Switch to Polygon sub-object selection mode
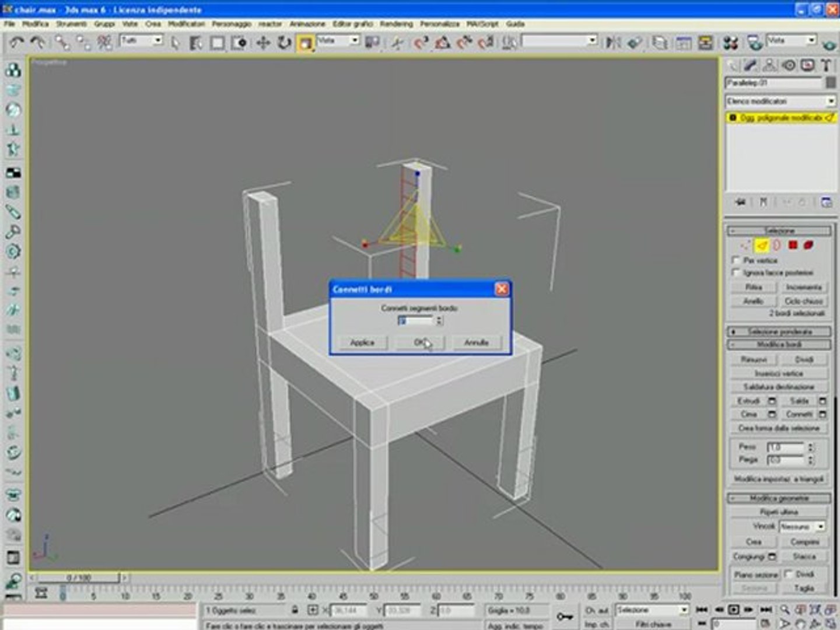The image size is (840, 630). pyautogui.click(x=793, y=245)
